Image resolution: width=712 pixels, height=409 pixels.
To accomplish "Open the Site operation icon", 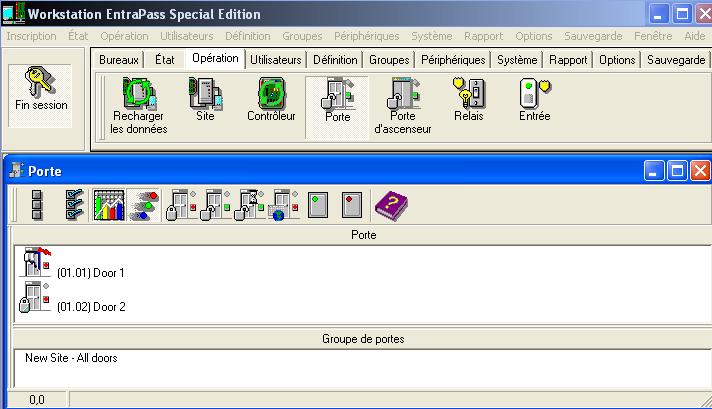I will [x=205, y=94].
